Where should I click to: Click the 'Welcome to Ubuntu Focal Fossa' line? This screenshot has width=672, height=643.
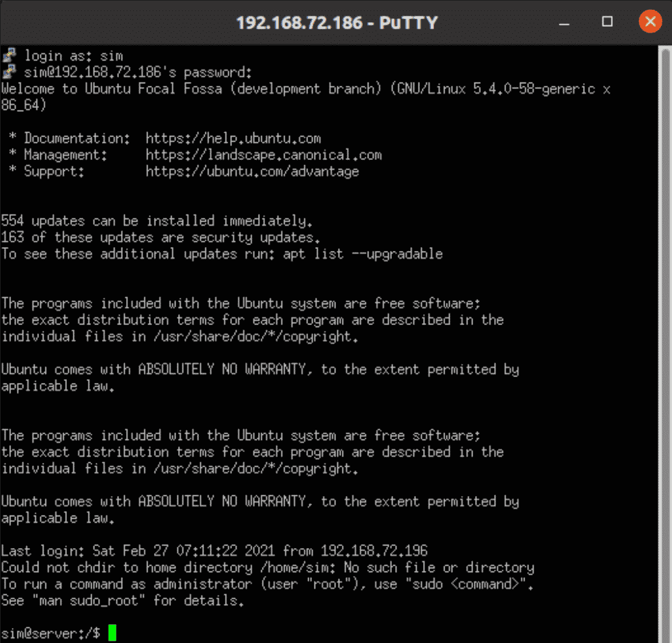pyautogui.click(x=305, y=88)
